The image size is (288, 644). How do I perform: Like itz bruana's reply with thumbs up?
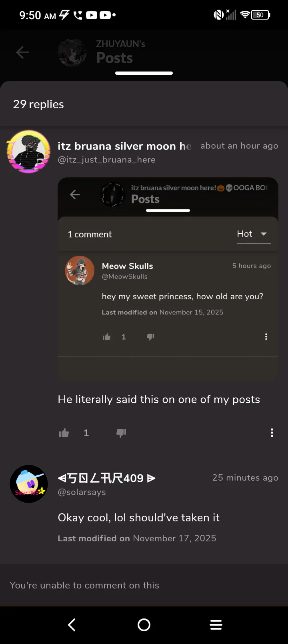click(64, 433)
